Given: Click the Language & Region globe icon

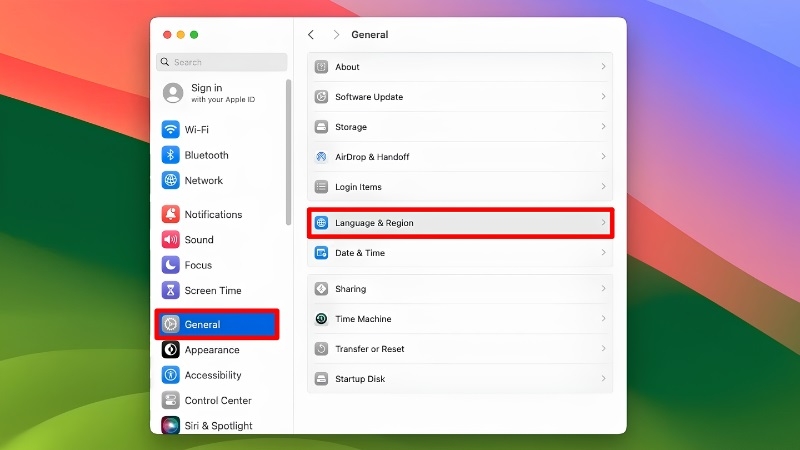Looking at the screenshot, I should pos(321,223).
